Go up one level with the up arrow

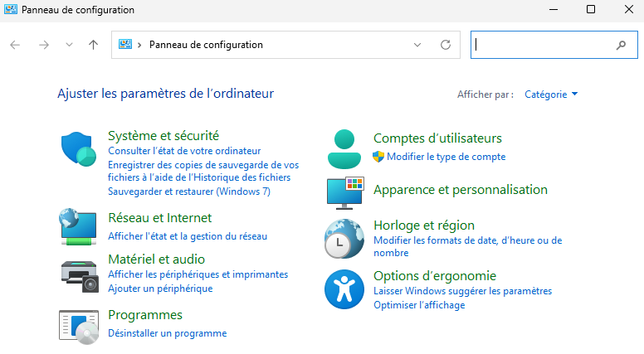click(94, 45)
